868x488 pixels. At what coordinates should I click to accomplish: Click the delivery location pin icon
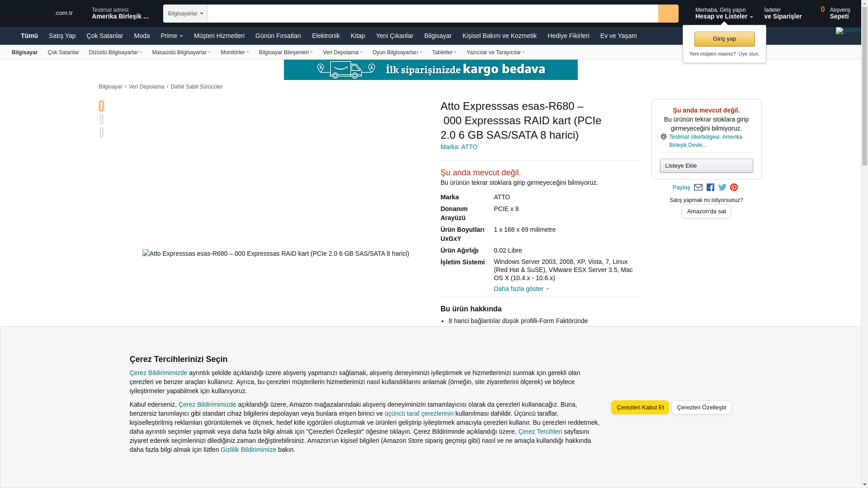click(663, 137)
